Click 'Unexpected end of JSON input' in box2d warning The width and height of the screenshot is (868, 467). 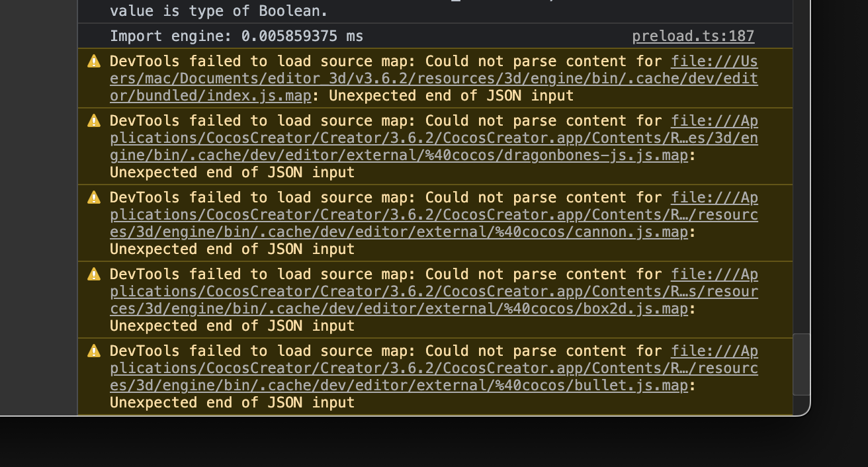232,326
